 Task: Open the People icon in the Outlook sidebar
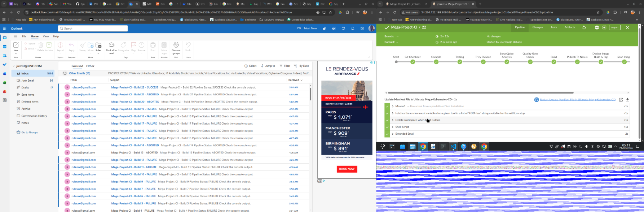tap(5, 56)
